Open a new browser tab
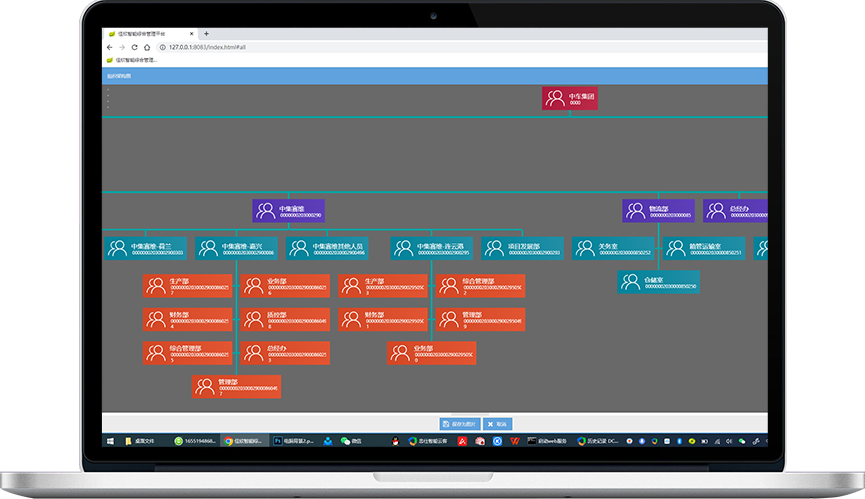 tap(206, 33)
